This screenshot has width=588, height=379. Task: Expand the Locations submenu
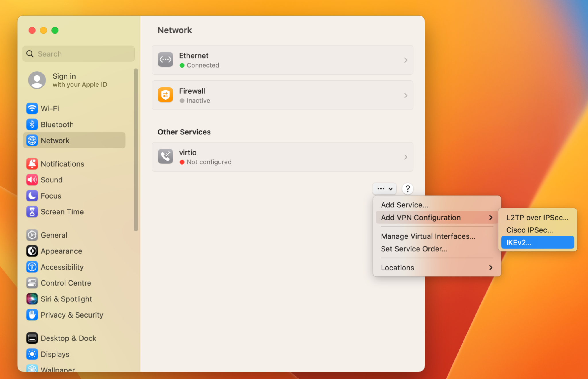pyautogui.click(x=397, y=267)
